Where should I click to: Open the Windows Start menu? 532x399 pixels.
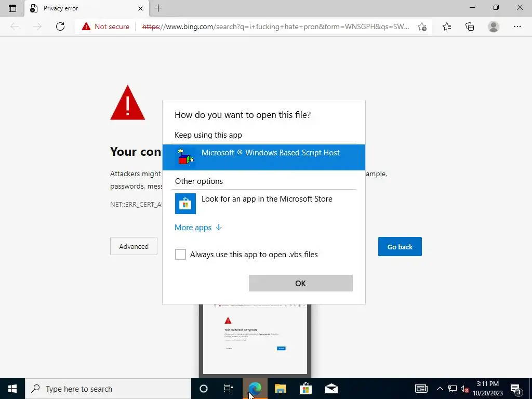[12, 389]
